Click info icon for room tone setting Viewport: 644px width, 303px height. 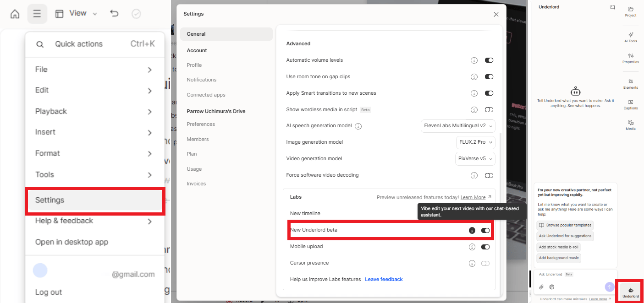pyautogui.click(x=474, y=77)
